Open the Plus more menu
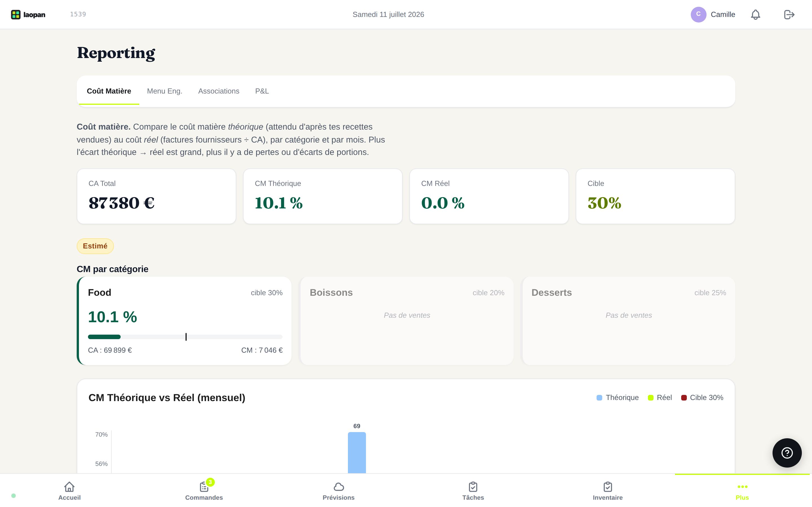Screen dimensions: 812x507 coord(742,491)
